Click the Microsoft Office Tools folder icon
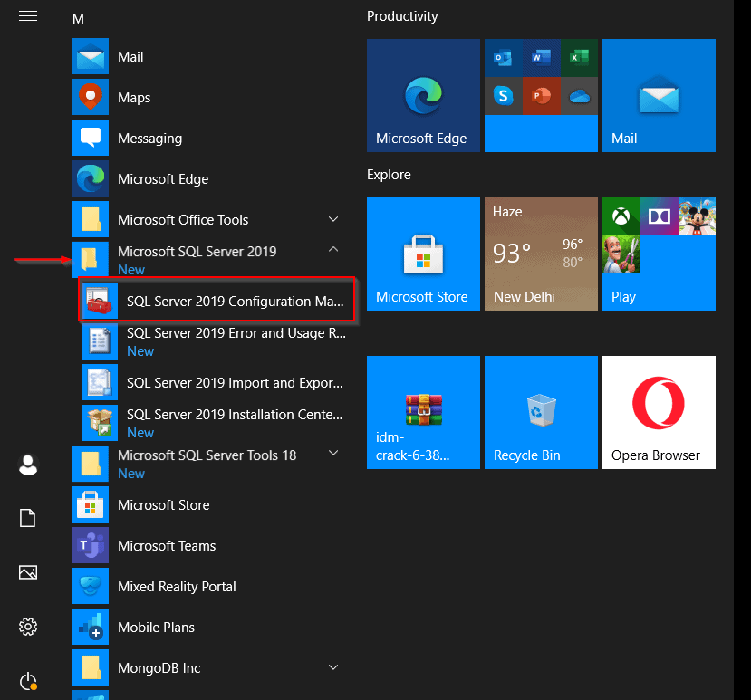Screen dimensions: 751x700 click(x=91, y=219)
